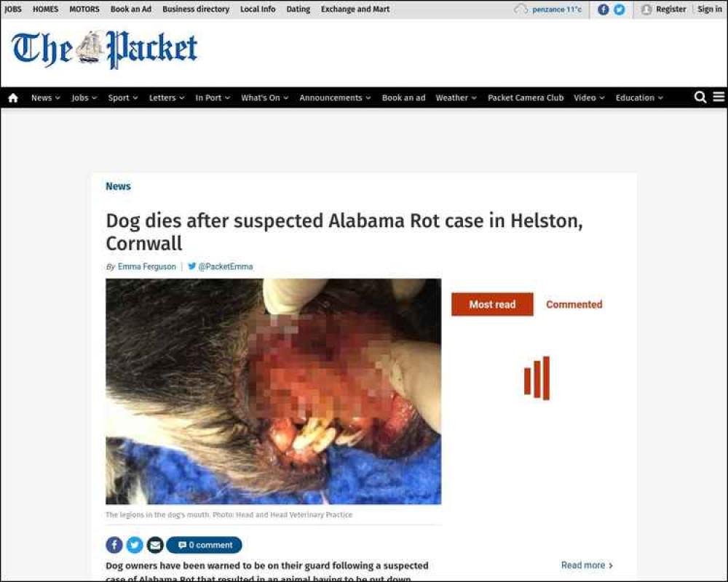Expand the Announcements dropdown
728x582 pixels.
tap(335, 98)
